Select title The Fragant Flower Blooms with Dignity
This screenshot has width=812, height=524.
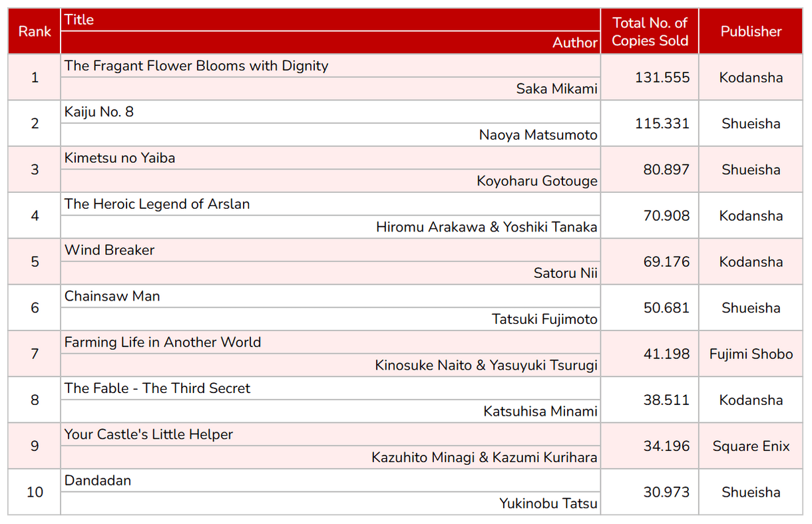click(196, 66)
